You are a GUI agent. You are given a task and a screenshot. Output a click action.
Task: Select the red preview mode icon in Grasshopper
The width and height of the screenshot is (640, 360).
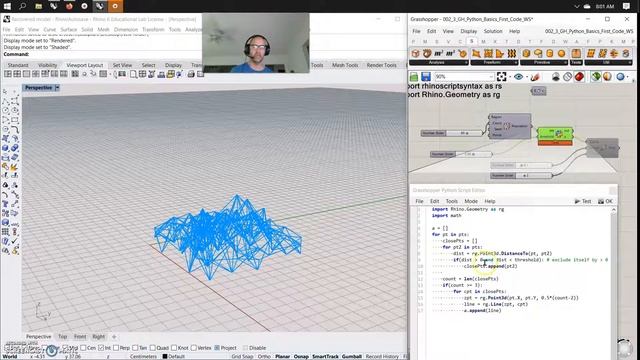(x=579, y=77)
